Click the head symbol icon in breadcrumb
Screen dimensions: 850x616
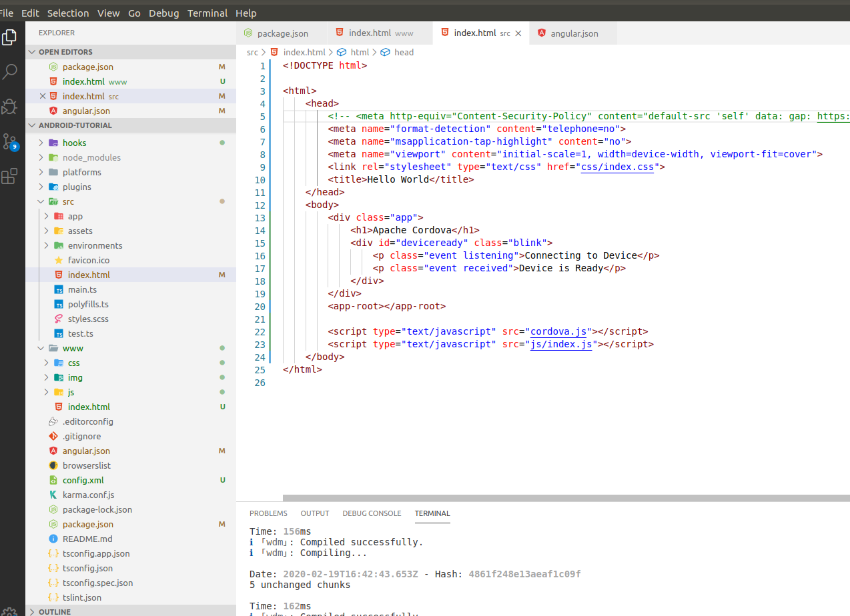[385, 52]
